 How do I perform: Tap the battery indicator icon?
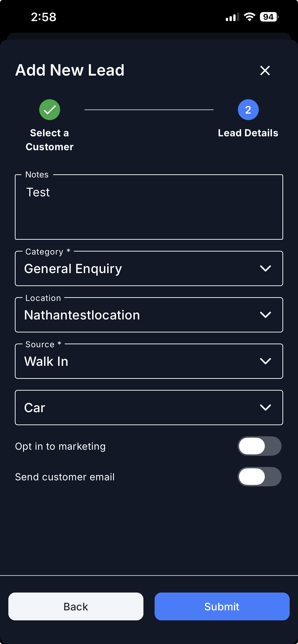coord(269,17)
